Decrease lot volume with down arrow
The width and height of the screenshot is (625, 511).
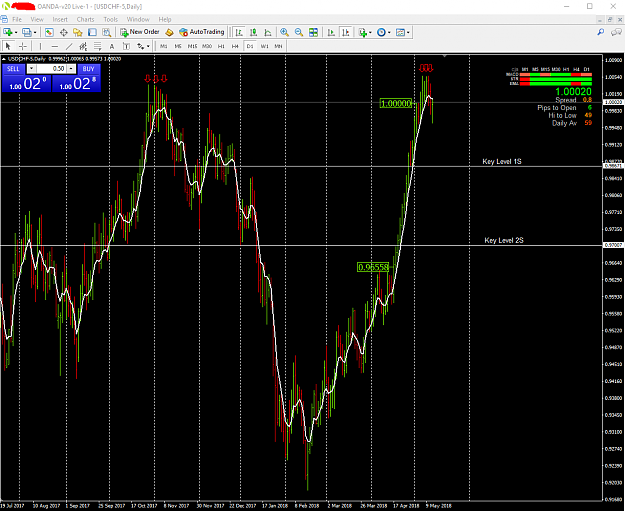(31, 69)
